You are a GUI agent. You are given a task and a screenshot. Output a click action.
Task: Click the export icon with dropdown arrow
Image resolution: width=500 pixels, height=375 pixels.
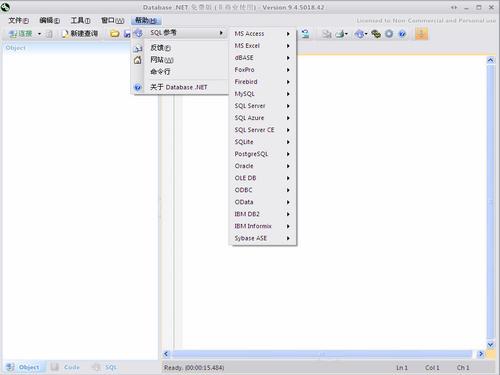341,34
